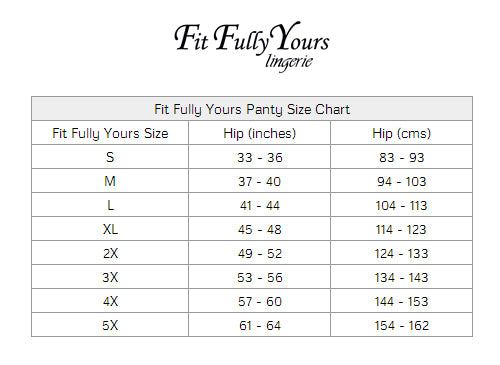Select size S cell
500x365 pixels.
tap(110, 157)
